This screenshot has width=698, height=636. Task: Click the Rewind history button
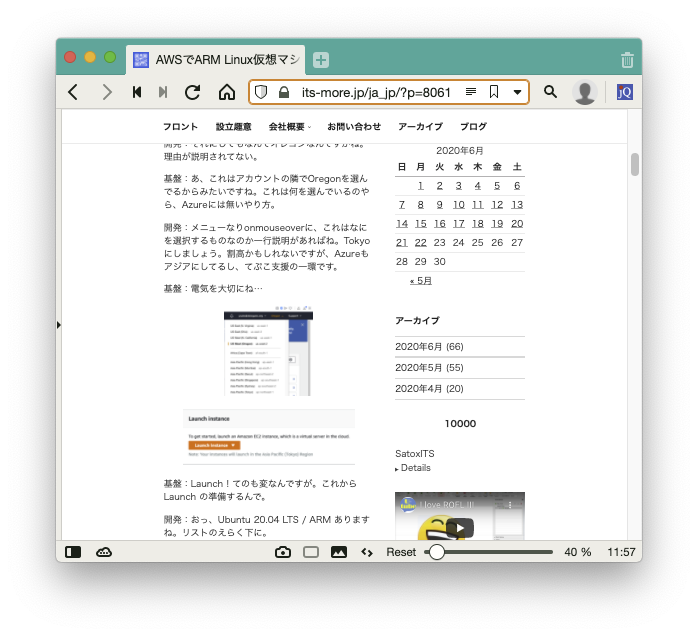pos(137,92)
